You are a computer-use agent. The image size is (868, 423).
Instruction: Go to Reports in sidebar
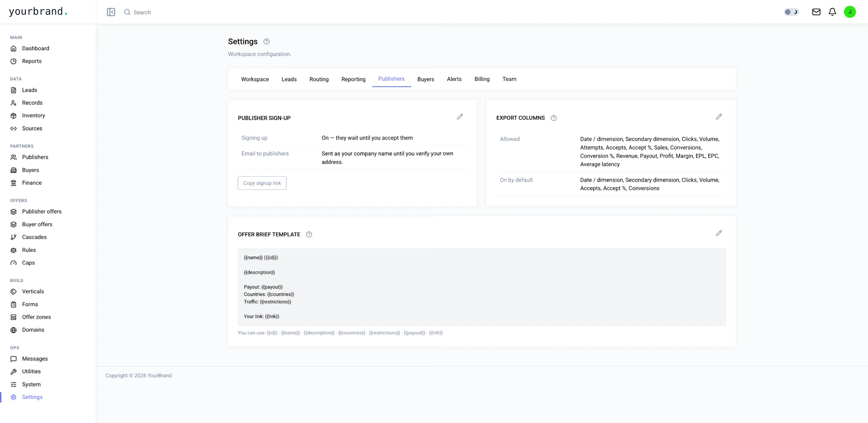[32, 61]
